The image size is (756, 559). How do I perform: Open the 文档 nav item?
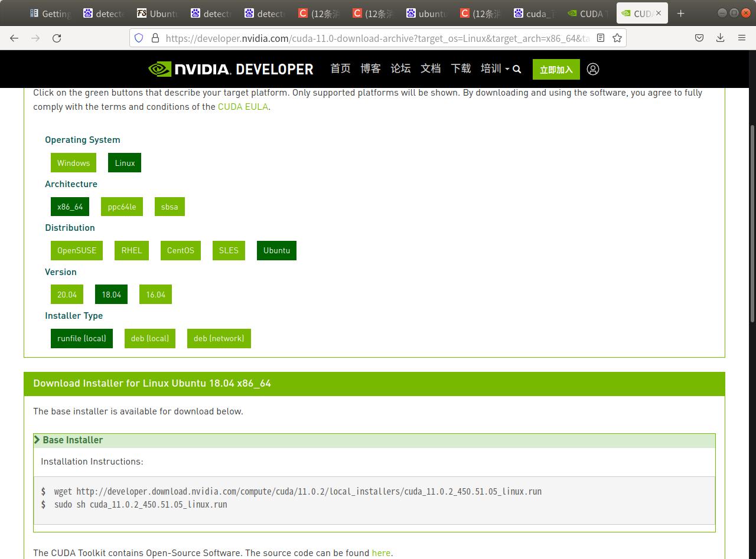(431, 68)
